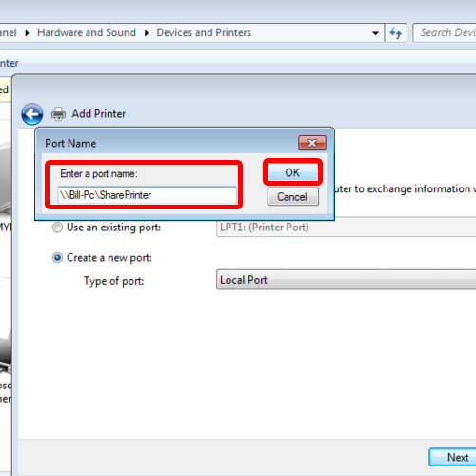The width and height of the screenshot is (476, 476).
Task: Click the port name text field
Action: (x=147, y=195)
